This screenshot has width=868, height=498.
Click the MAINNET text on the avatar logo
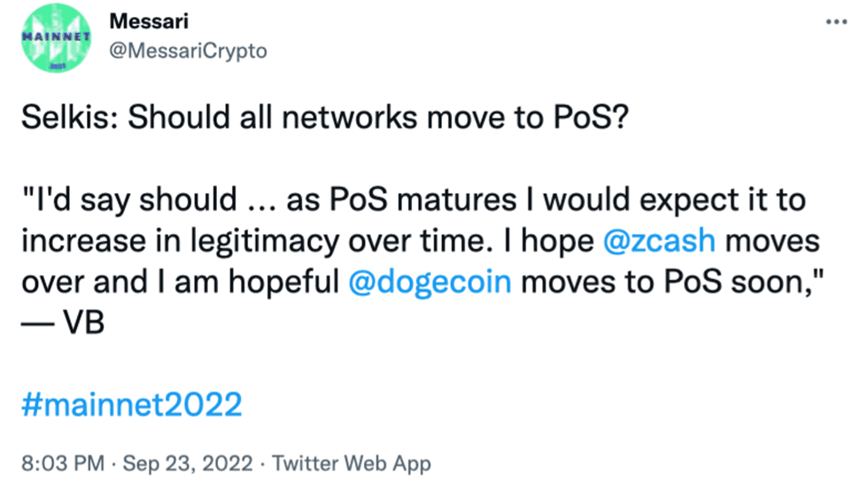(x=56, y=36)
